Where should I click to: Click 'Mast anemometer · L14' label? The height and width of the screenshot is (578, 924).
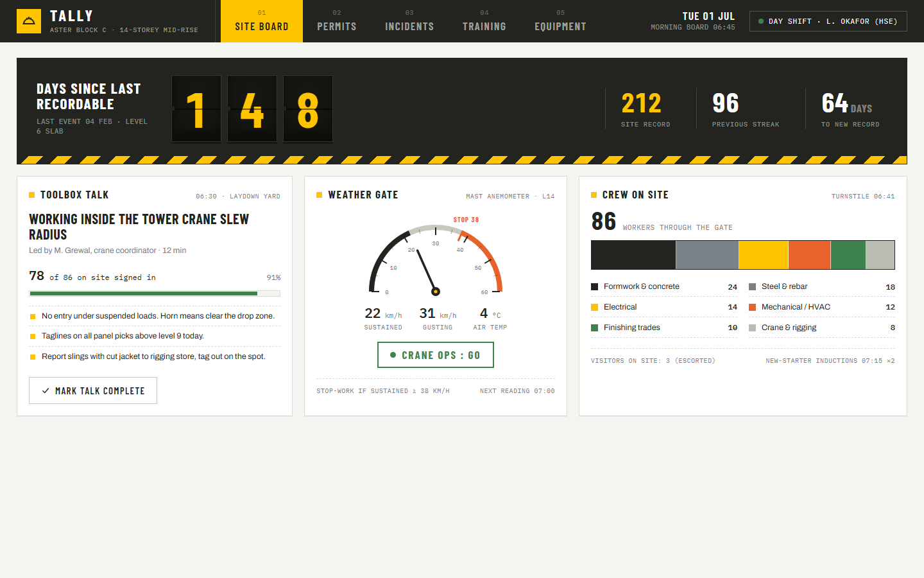point(510,197)
